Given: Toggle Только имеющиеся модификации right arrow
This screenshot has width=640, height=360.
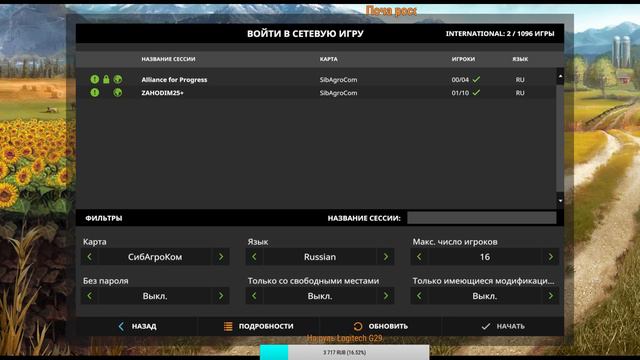Looking at the screenshot, I should click(551, 296).
